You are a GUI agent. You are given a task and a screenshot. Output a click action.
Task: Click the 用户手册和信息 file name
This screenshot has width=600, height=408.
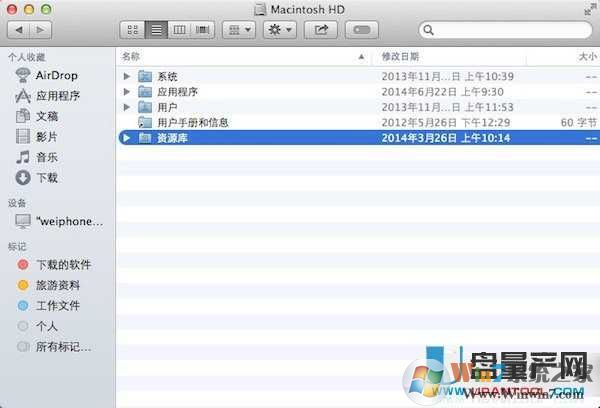tap(193, 122)
